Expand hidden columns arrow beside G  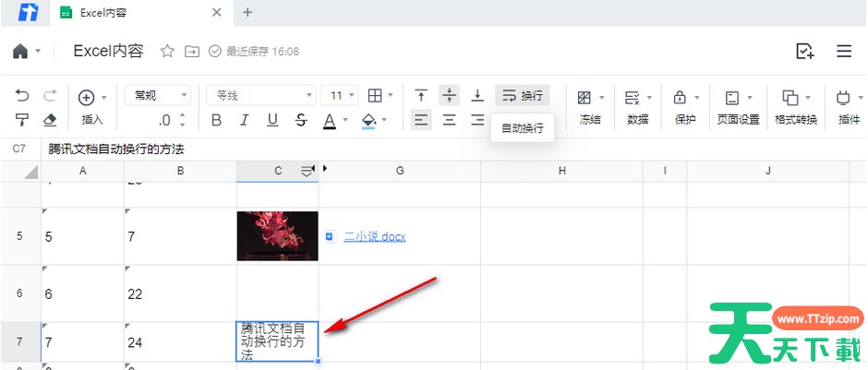click(x=325, y=168)
